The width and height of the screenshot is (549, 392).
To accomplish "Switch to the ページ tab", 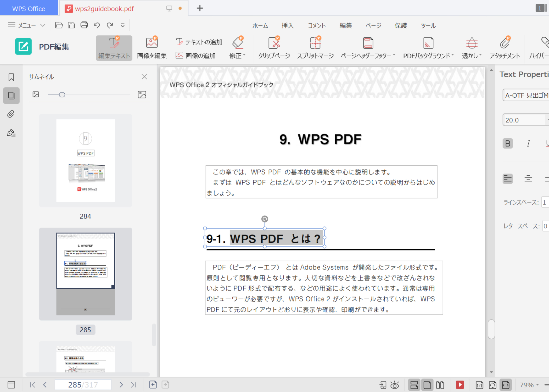I will [x=373, y=25].
